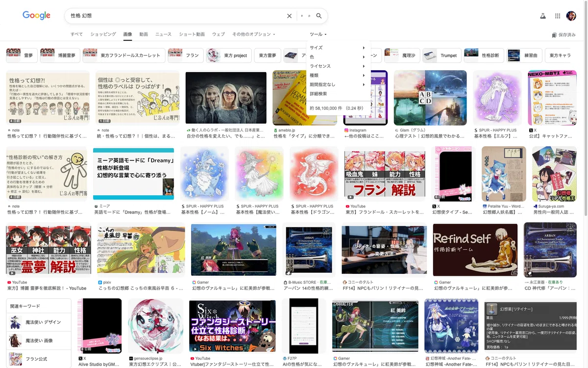Open the Glam ABC landscape thumbnail
The height and width of the screenshot is (368, 588).
pos(430,97)
